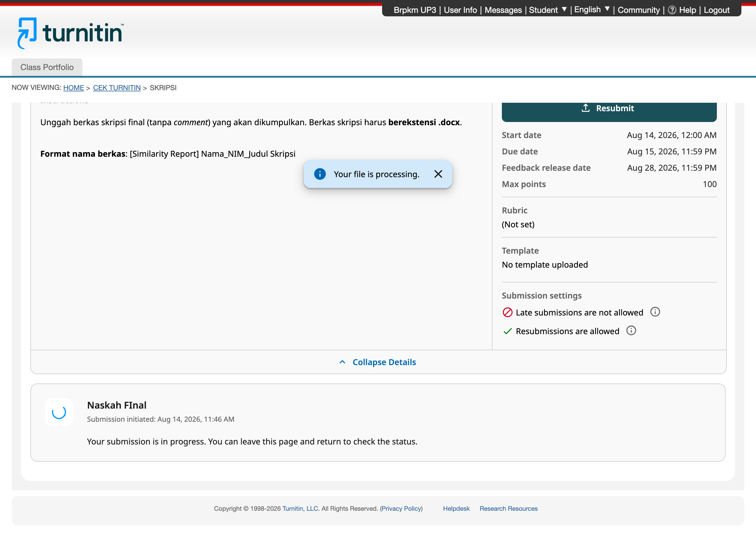Click the Your file is processing message

376,174
